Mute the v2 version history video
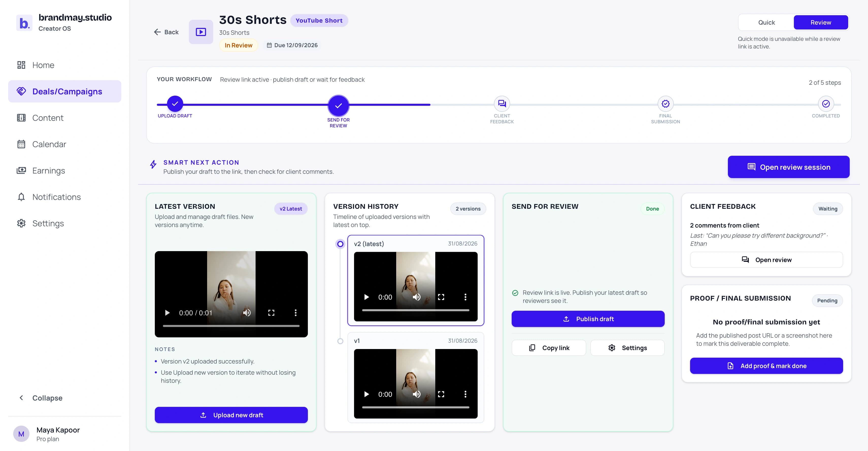This screenshot has width=868, height=451. coord(416,297)
